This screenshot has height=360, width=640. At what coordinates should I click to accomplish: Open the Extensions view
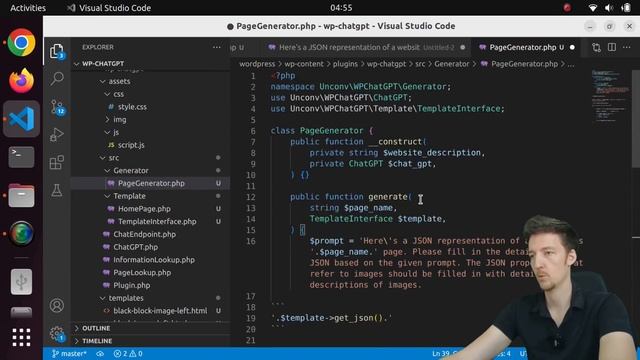(x=57, y=162)
